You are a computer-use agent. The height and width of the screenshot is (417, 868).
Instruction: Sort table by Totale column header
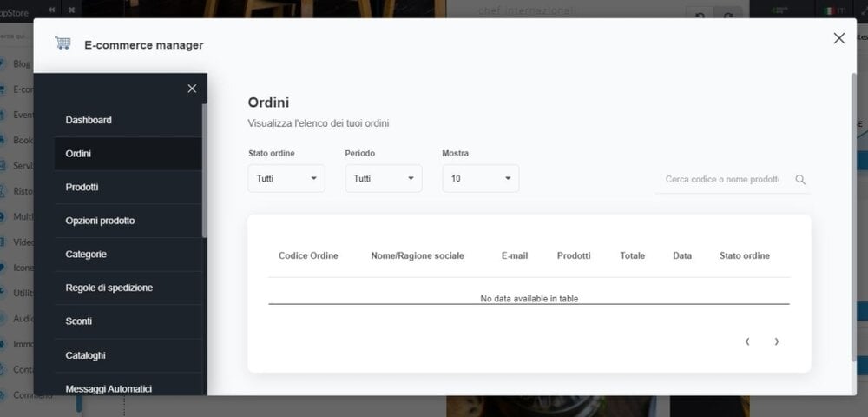pyautogui.click(x=632, y=255)
